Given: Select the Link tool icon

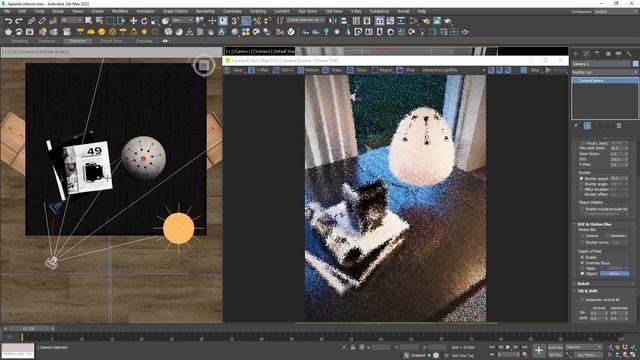Looking at the screenshot, I should coord(31,20).
